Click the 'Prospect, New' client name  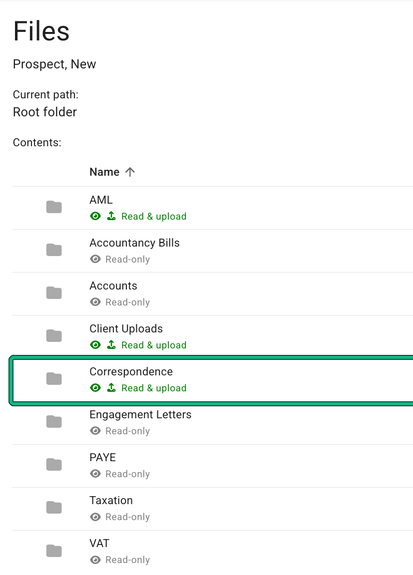click(54, 64)
